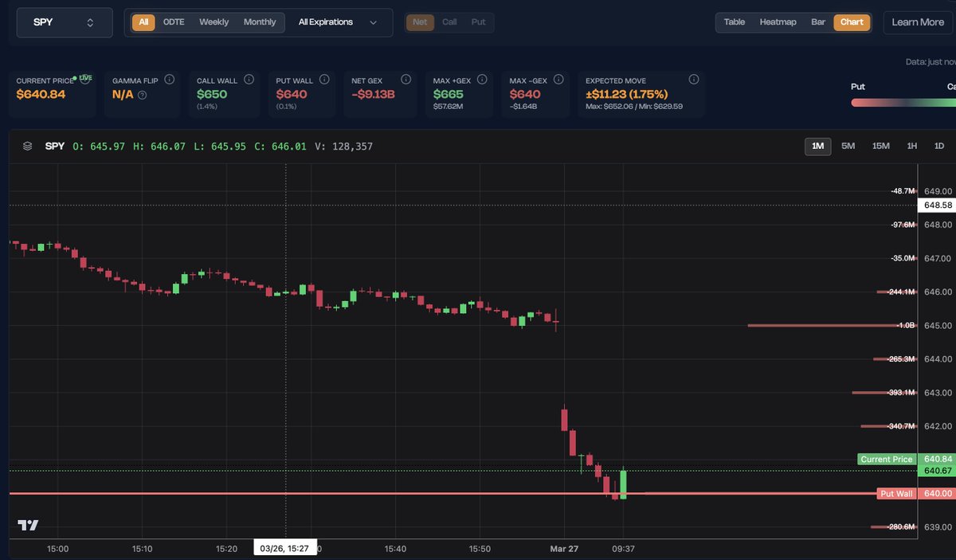Open the EXPECTED MOVE info icon
The width and height of the screenshot is (956, 560).
point(693,79)
